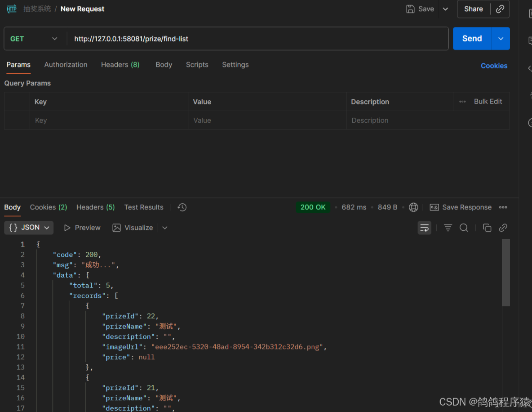The image size is (532, 412).
Task: Open the Cookies link
Action: click(x=494, y=66)
